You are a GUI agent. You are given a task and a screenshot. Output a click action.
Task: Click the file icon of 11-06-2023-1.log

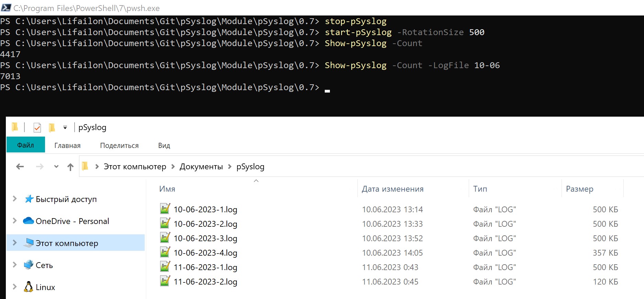click(x=165, y=266)
